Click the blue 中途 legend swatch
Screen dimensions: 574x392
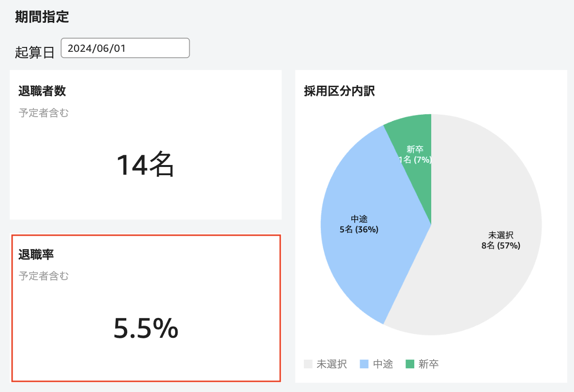365,364
